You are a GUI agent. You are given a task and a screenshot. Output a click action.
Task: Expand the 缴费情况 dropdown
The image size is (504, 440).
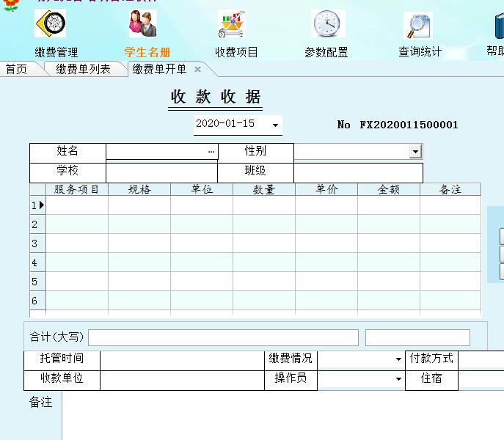(x=398, y=359)
